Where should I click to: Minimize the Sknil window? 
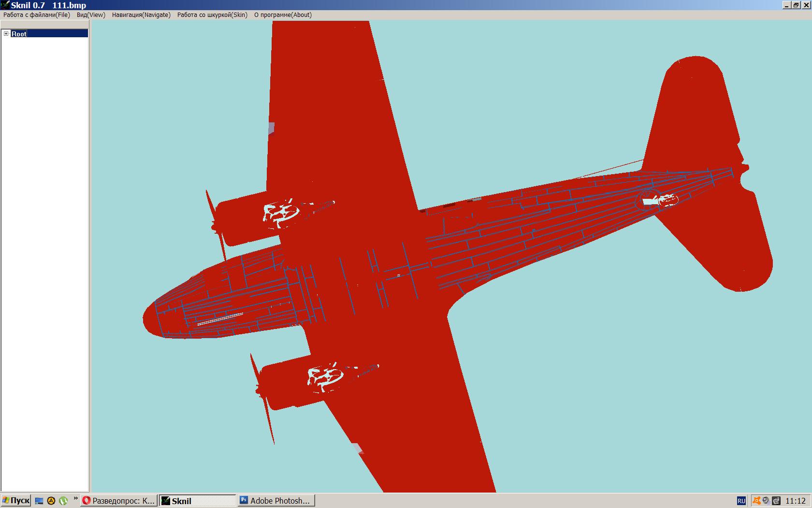786,5
